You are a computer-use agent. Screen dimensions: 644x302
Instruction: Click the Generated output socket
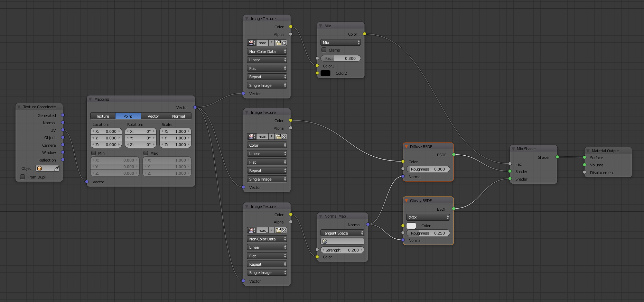tap(63, 115)
